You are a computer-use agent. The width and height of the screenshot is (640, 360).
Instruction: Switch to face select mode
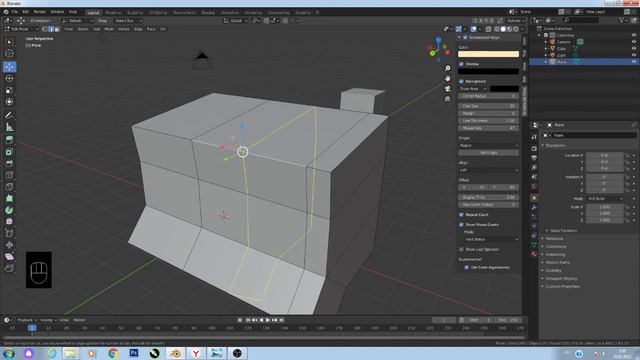click(57, 29)
